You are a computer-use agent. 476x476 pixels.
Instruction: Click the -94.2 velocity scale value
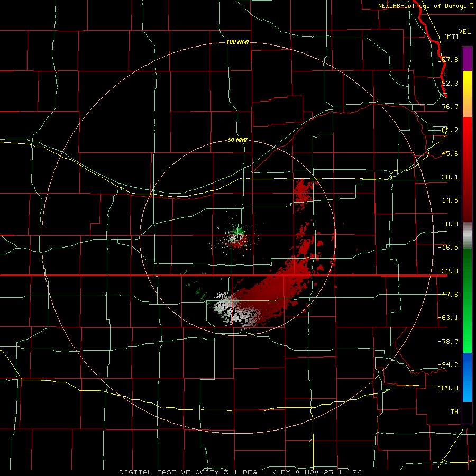coord(448,364)
